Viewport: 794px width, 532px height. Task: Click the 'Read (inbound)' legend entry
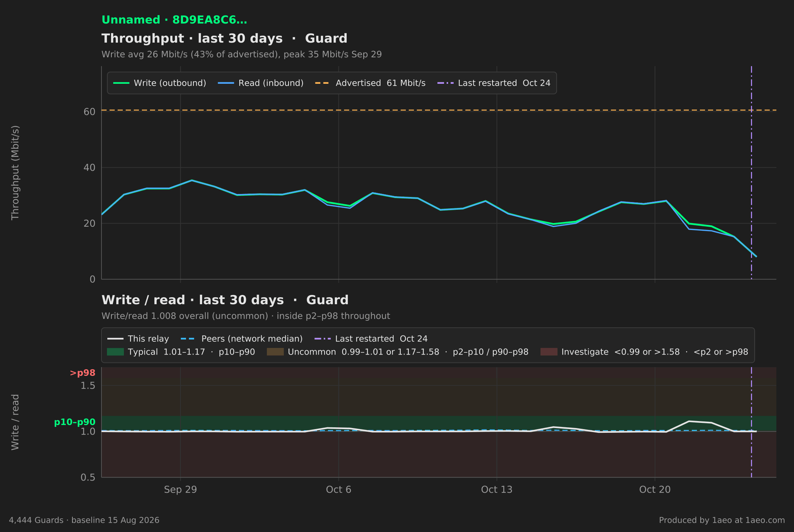click(x=261, y=83)
